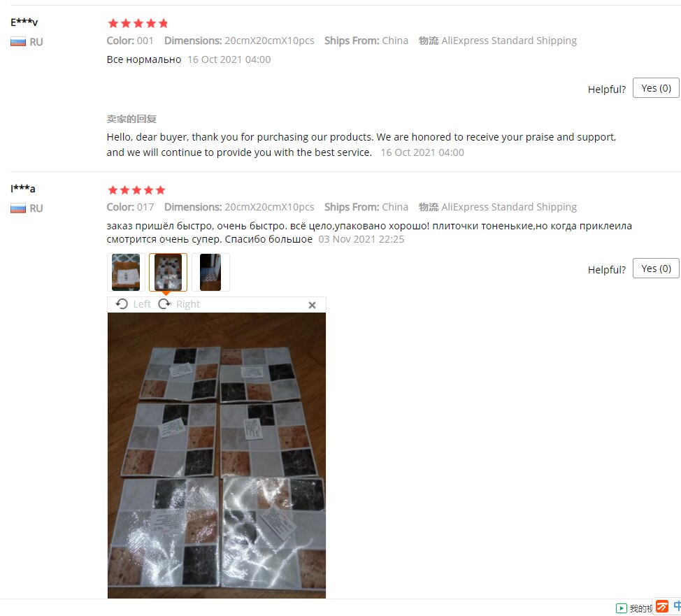681x616 pixels.
Task: Rotate the review photo right
Action: pyautogui.click(x=164, y=304)
